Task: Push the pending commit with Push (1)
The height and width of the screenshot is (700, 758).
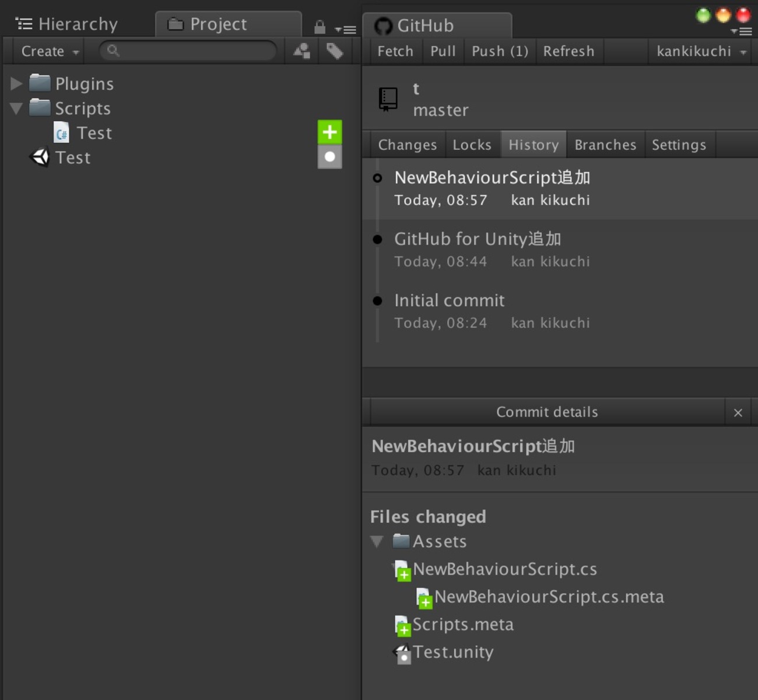Action: pos(499,51)
